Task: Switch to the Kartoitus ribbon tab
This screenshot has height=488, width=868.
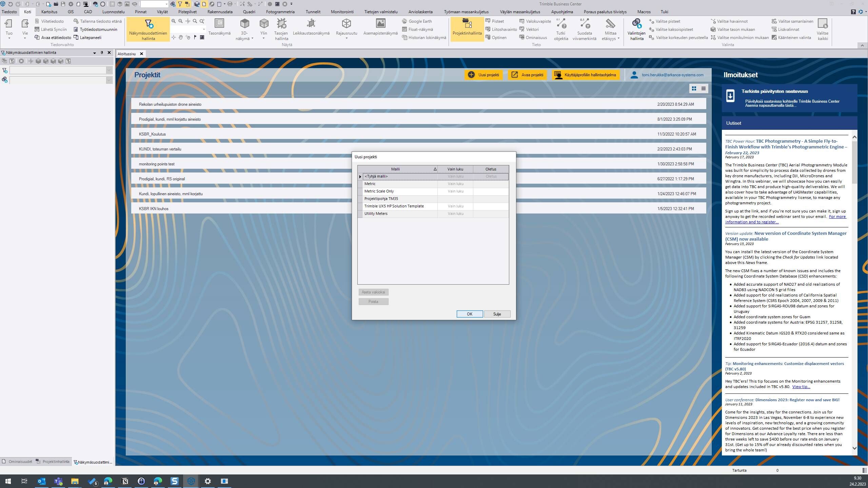Action: tap(49, 12)
